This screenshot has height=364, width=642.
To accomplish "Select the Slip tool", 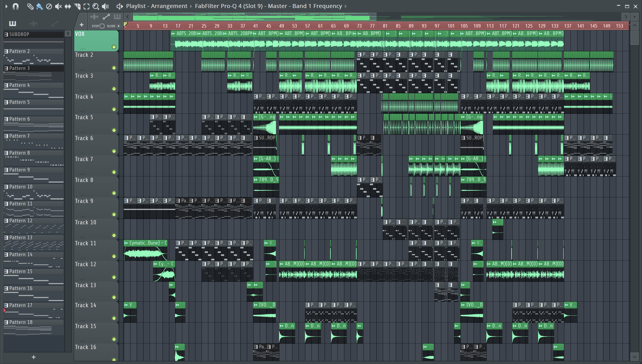I will [x=68, y=6].
